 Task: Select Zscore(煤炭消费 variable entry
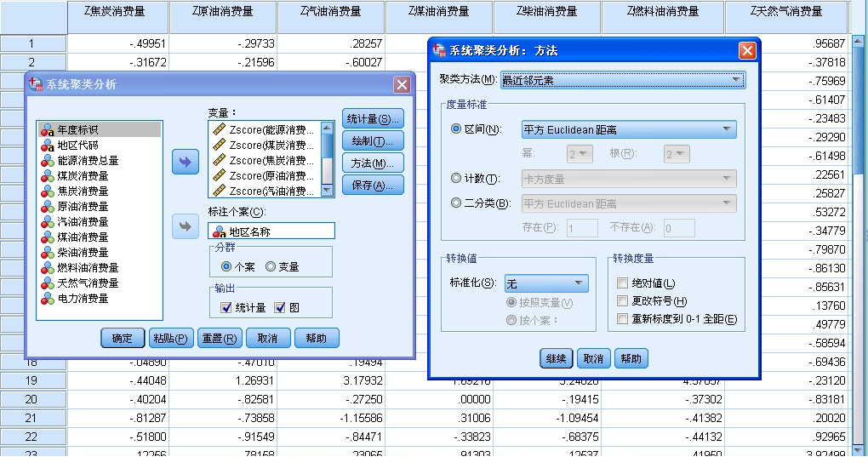tap(266, 145)
